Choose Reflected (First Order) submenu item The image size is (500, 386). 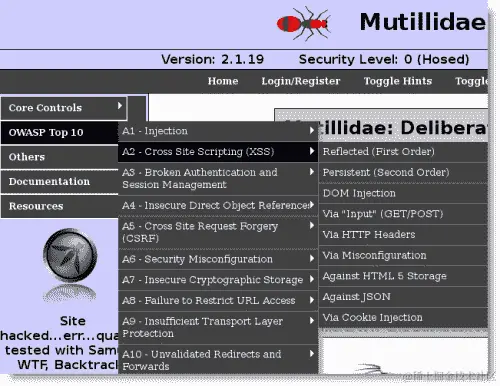pos(403,152)
